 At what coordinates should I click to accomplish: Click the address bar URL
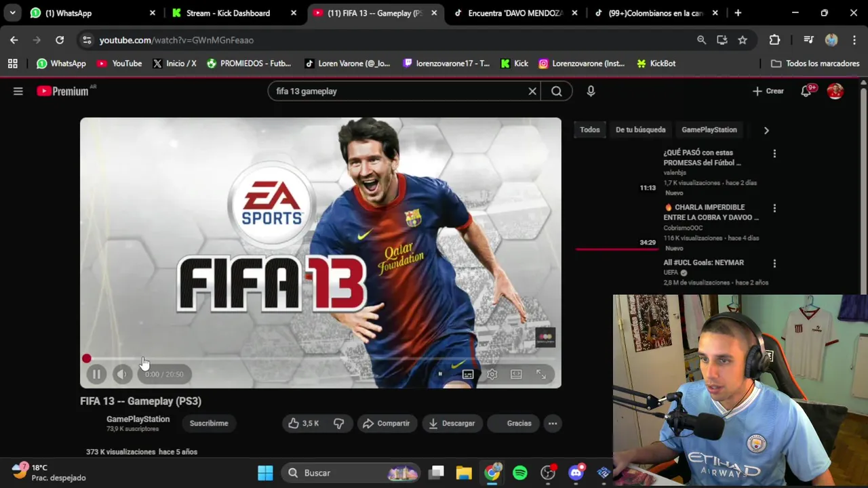176,40
